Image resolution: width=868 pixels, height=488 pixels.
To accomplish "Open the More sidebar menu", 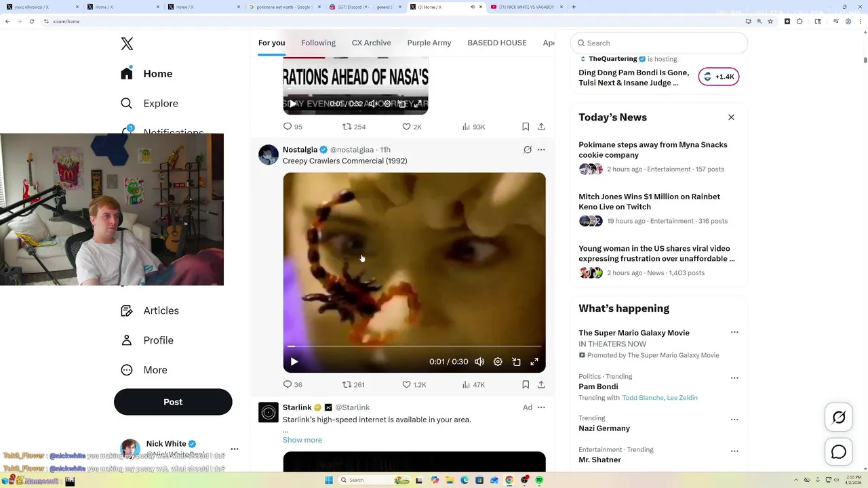I will [x=144, y=370].
